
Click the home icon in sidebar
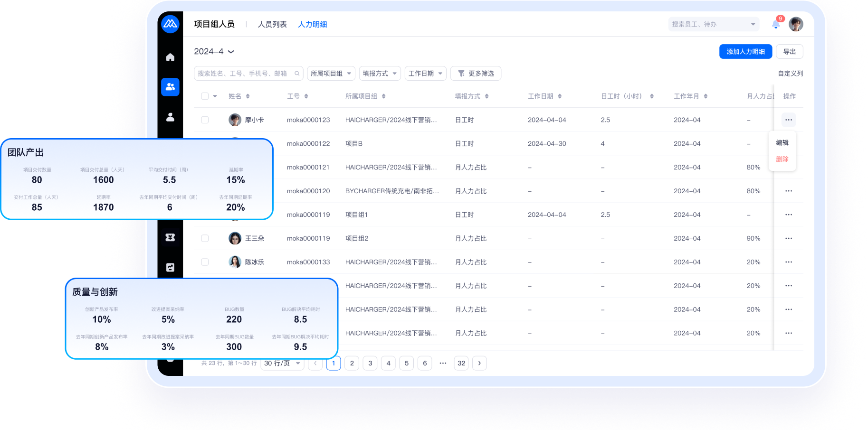click(x=170, y=57)
